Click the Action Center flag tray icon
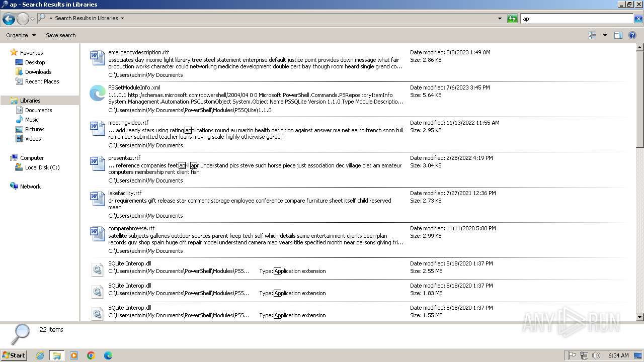The height and width of the screenshot is (362, 644). (572, 355)
